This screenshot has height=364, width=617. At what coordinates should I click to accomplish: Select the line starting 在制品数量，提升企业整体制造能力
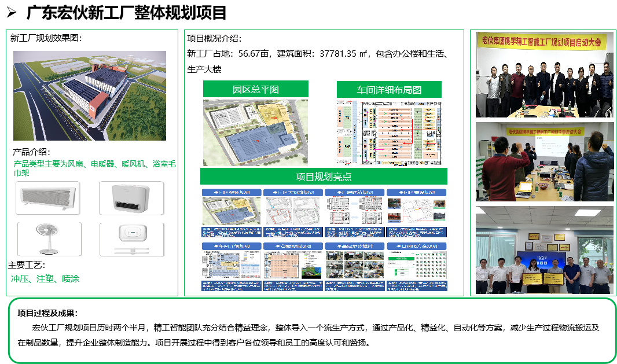coord(194,343)
